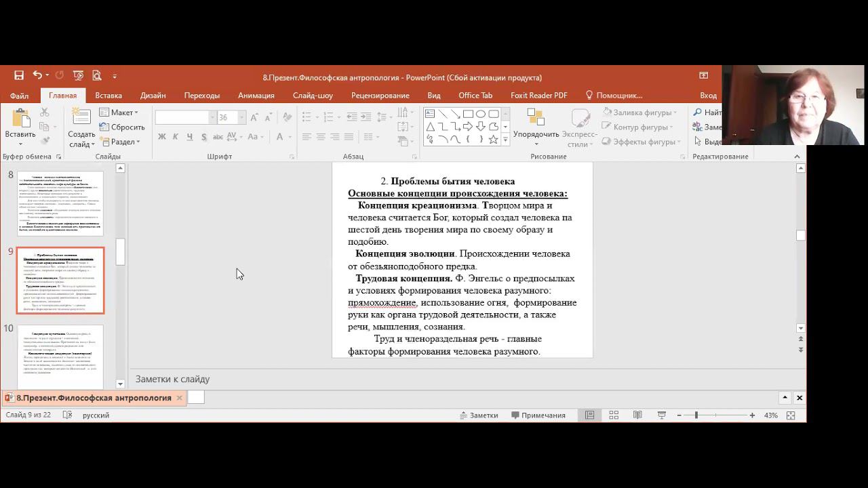Open the font size dropdown

point(241,117)
